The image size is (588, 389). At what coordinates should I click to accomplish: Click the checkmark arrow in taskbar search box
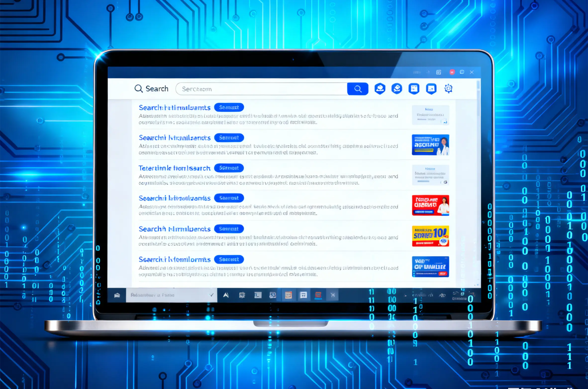click(x=211, y=295)
